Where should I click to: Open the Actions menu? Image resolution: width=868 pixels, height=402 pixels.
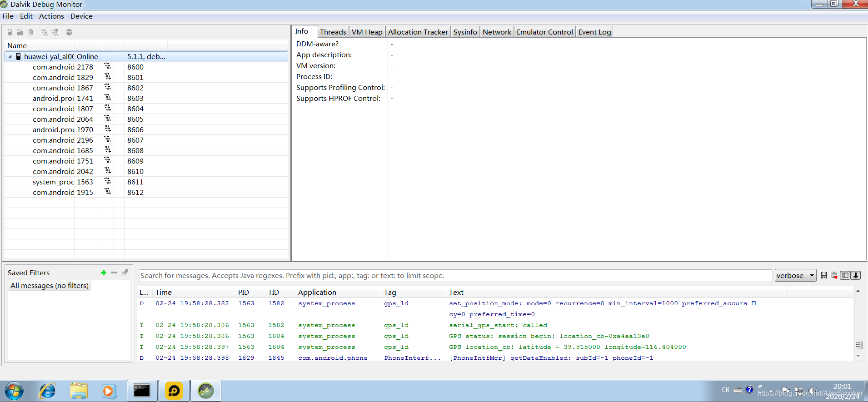point(51,16)
